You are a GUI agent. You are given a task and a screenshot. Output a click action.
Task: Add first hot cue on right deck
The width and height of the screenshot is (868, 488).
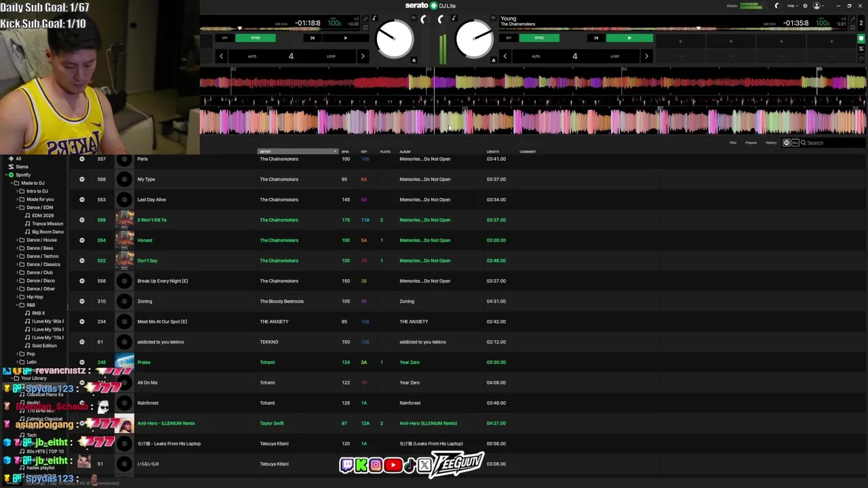pyautogui.click(x=680, y=41)
